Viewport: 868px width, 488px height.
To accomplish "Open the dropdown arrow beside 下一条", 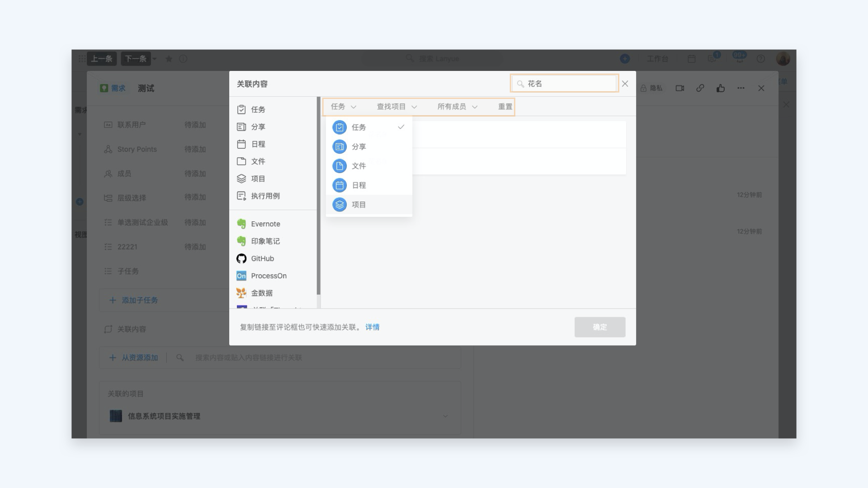I will coord(155,59).
